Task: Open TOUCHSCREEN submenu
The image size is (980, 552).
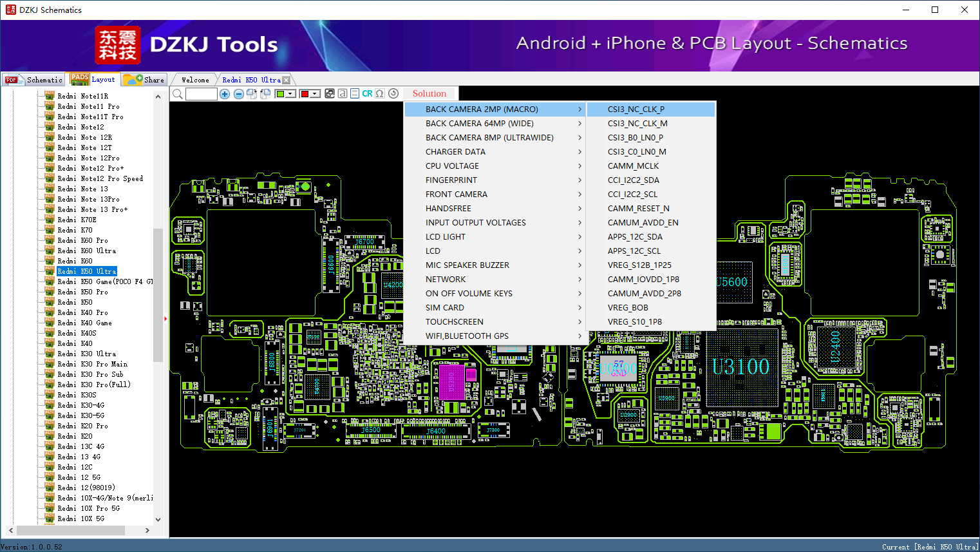Action: click(495, 322)
